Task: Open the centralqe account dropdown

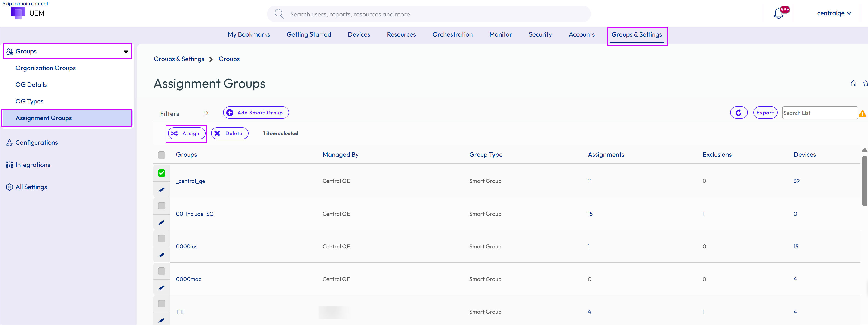Action: (x=834, y=13)
